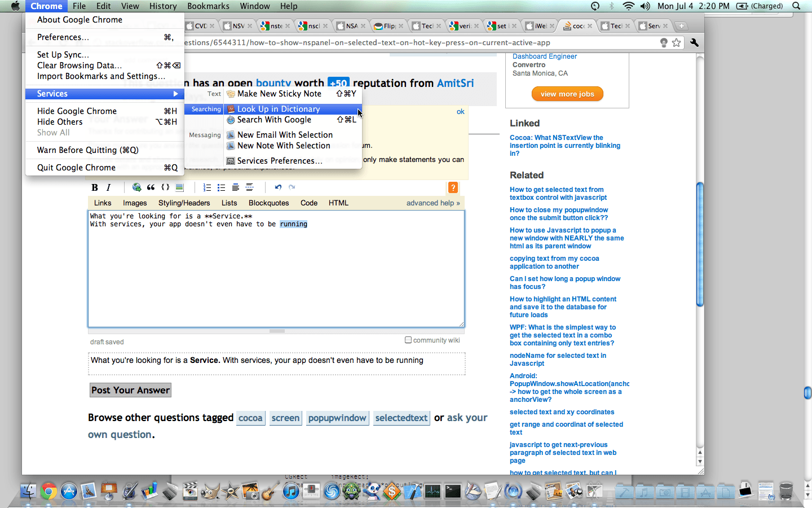The height and width of the screenshot is (508, 812).
Task: Apply italic formatting in the editor
Action: [108, 187]
